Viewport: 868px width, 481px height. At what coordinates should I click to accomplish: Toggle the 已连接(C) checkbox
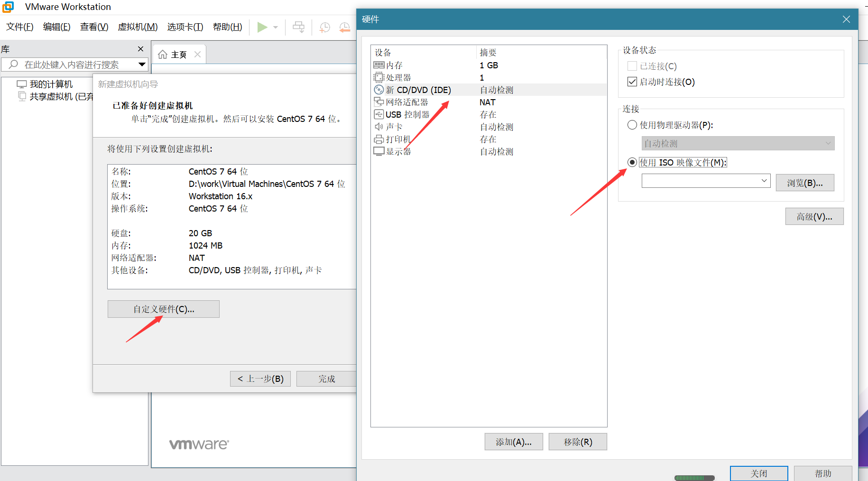(x=632, y=66)
